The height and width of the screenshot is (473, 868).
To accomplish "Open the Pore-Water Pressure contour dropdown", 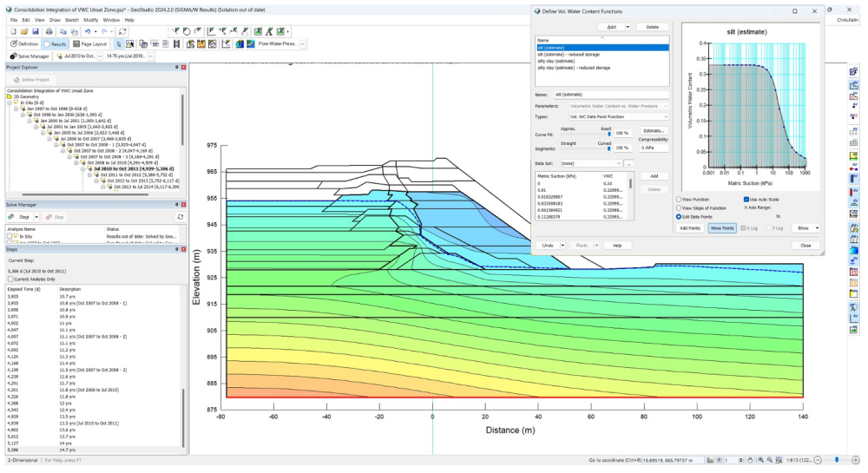I will (303, 43).
